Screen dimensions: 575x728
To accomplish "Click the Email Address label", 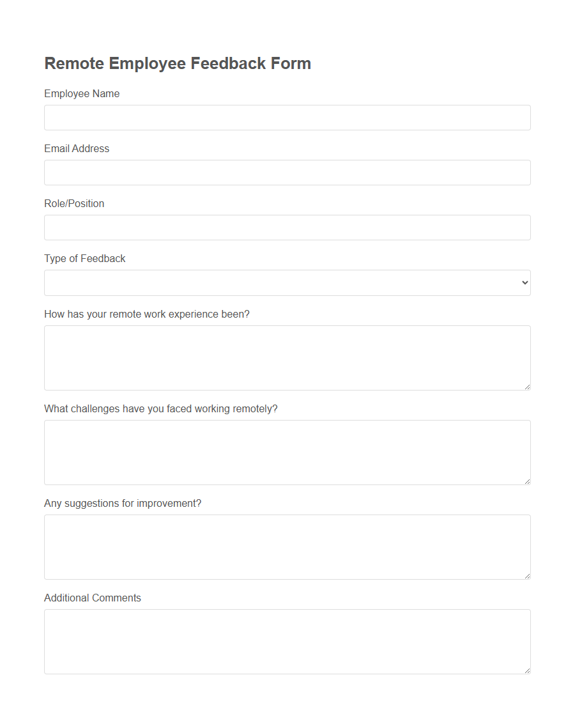I will pos(77,148).
